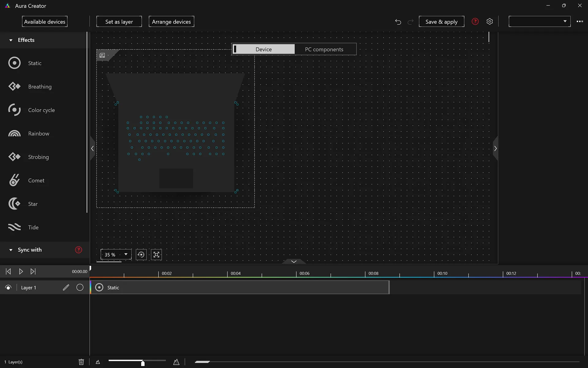Click the timeline zoom slider handle
Image resolution: width=588 pixels, height=368 pixels.
coord(143,363)
